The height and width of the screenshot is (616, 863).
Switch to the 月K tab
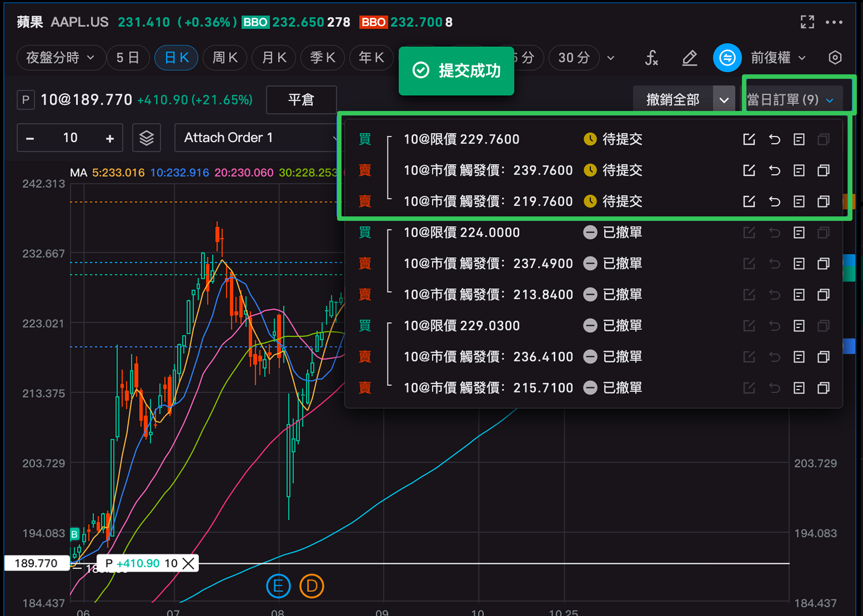click(x=274, y=58)
